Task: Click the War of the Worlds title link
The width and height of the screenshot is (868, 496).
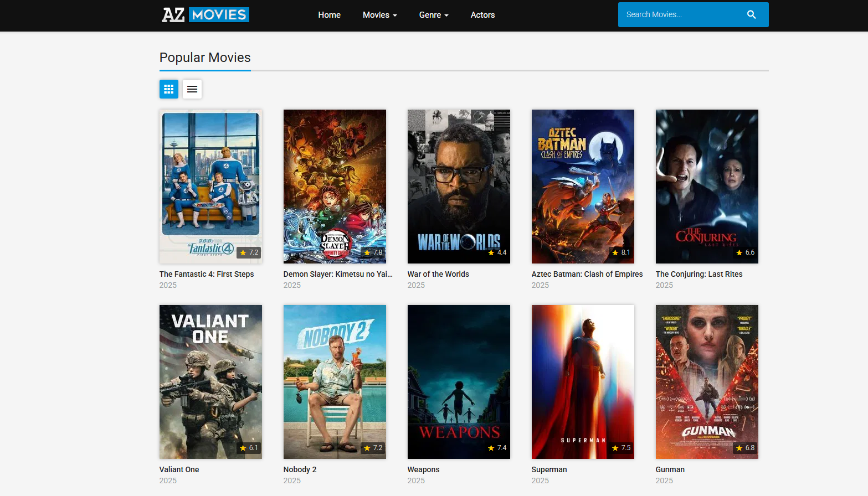Action: [x=438, y=274]
